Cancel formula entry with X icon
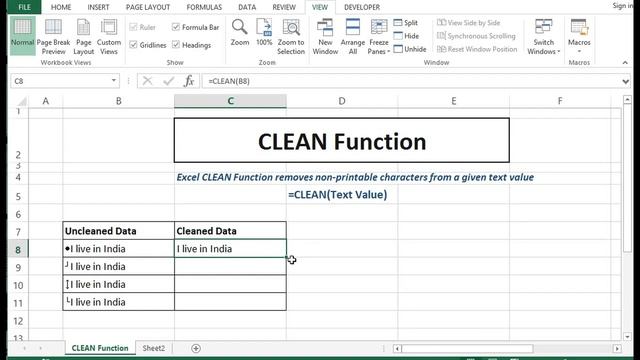Viewport: 640px width, 360px height. [x=147, y=81]
